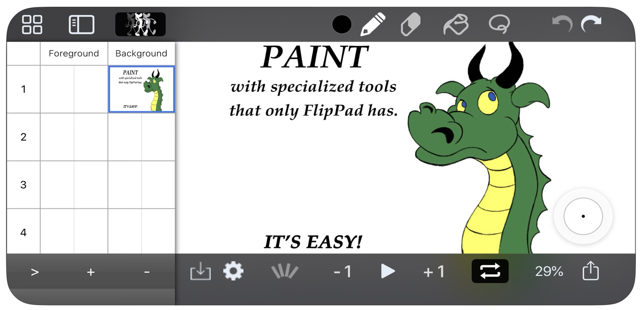Click the import download icon

[200, 271]
